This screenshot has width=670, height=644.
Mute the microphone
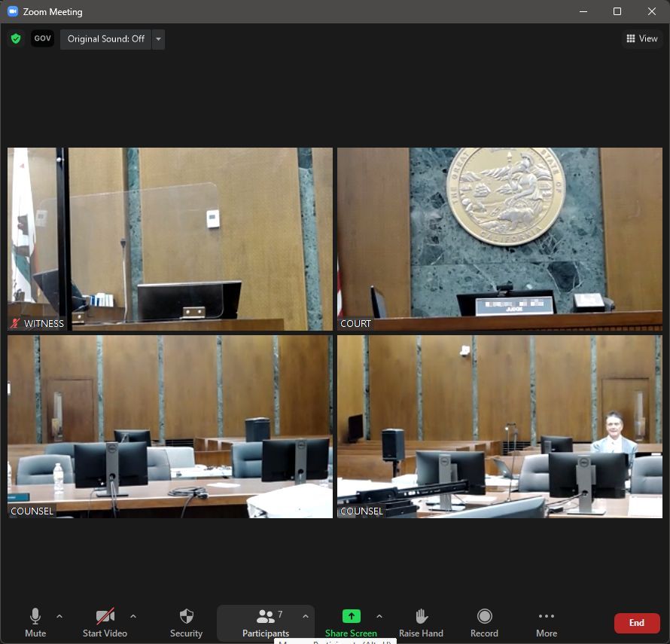pyautogui.click(x=35, y=623)
